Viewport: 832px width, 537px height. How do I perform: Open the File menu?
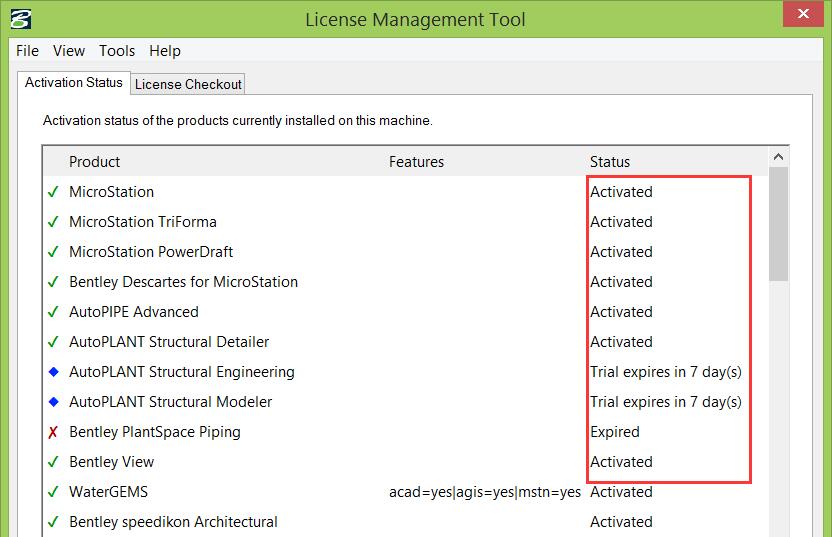point(28,51)
